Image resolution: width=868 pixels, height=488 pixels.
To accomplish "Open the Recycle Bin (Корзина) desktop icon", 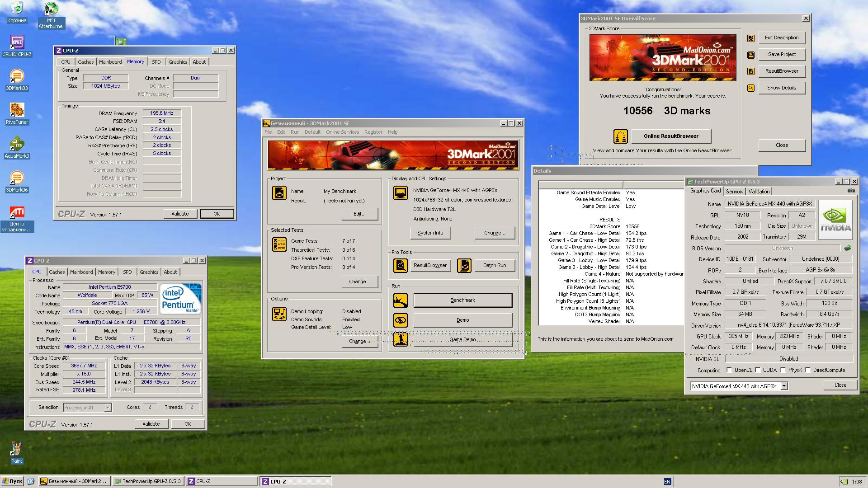I will click(17, 12).
